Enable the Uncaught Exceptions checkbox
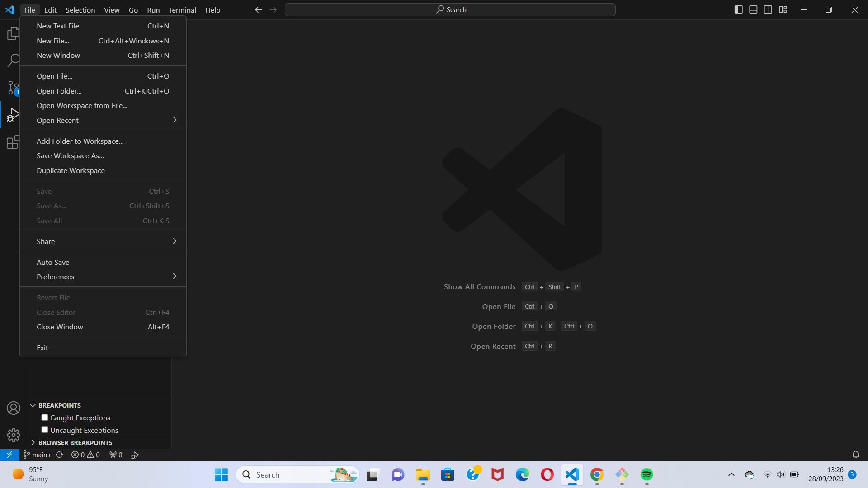 click(45, 430)
